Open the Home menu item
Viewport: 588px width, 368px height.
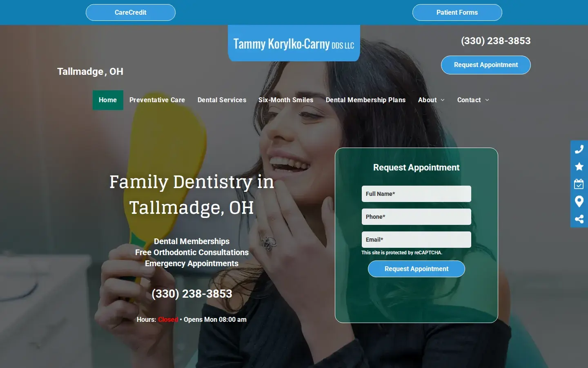click(x=108, y=100)
